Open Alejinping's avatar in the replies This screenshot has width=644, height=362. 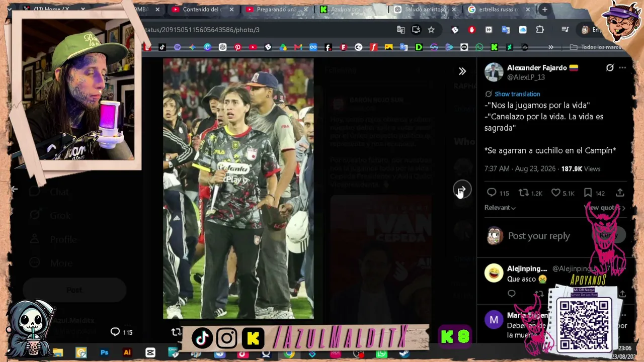click(x=494, y=273)
